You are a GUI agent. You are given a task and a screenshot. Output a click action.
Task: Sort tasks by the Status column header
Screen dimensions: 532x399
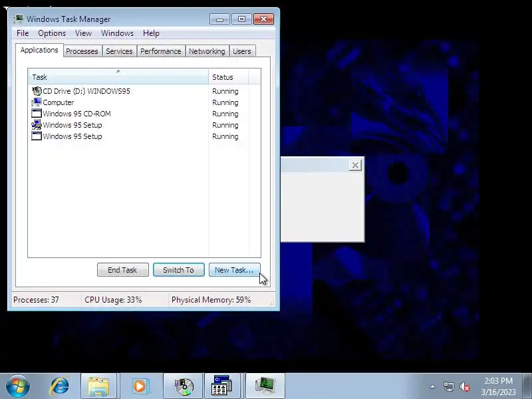pyautogui.click(x=229, y=77)
